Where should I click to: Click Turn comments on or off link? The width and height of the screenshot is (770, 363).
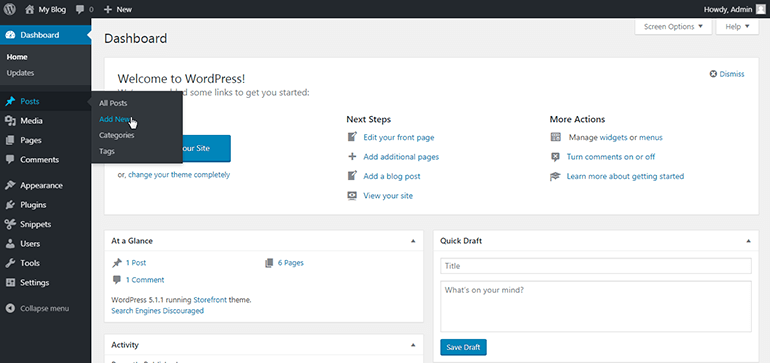611,157
